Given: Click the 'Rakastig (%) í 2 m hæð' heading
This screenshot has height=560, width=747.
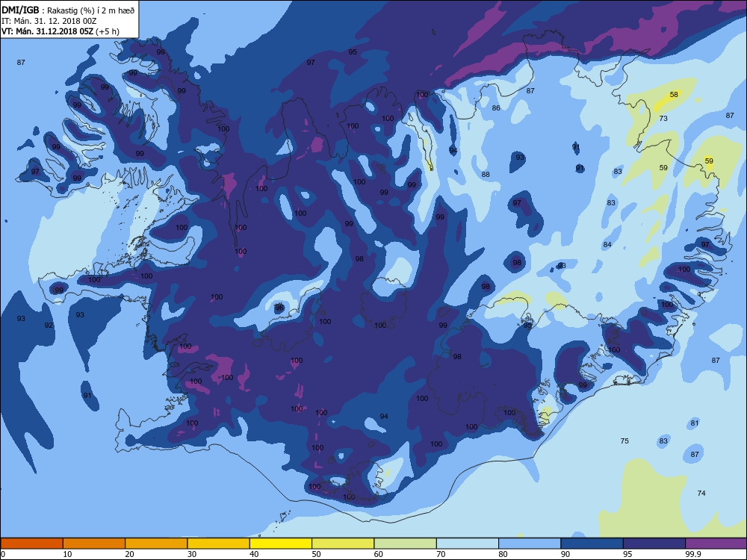Looking at the screenshot, I should 90,11.
